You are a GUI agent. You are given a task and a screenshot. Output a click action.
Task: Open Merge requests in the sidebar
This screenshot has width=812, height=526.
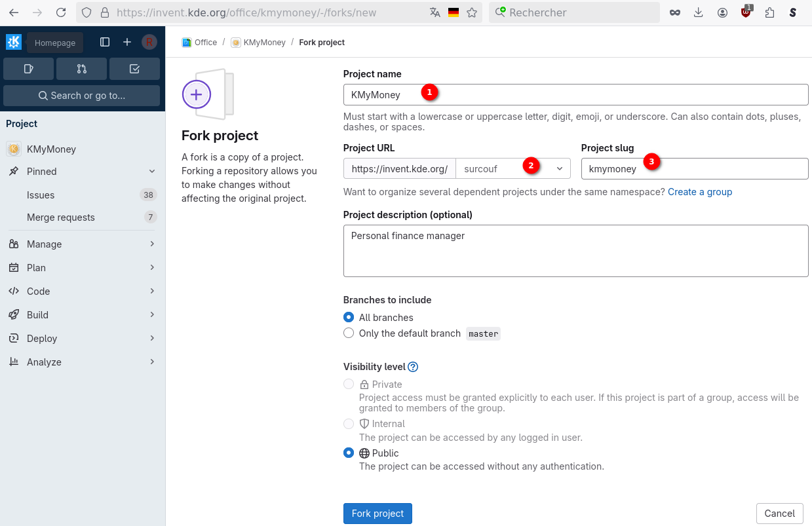[x=61, y=217]
